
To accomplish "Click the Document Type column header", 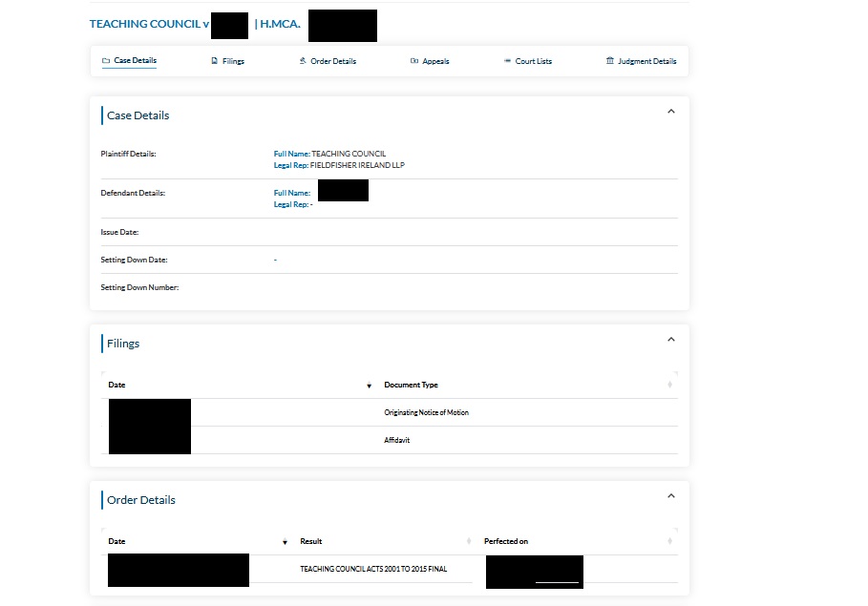I will (411, 385).
